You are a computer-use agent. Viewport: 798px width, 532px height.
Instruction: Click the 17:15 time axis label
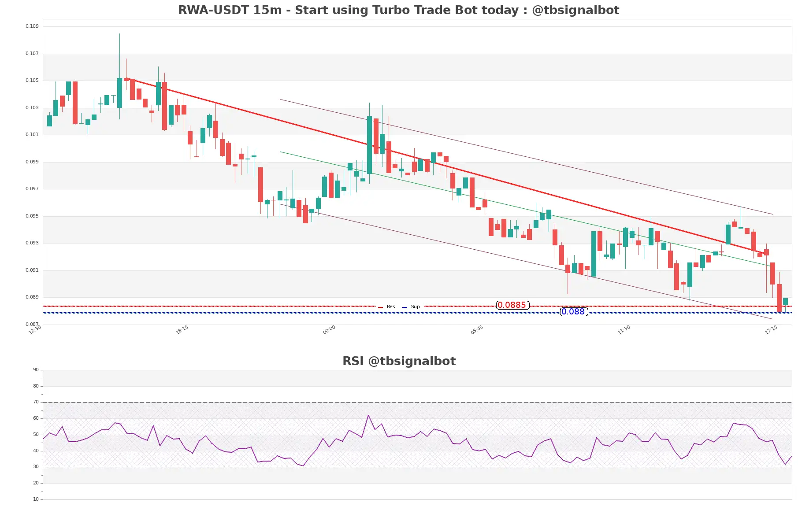(771, 330)
